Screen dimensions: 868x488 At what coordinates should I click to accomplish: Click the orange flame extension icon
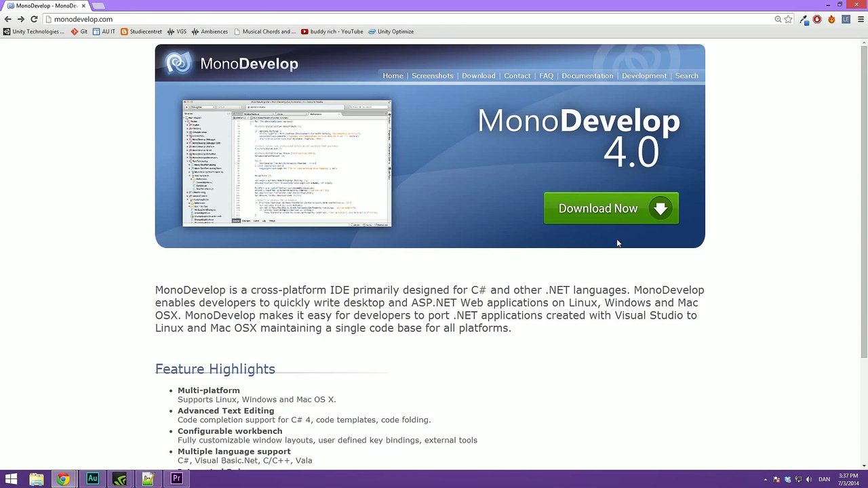coord(831,20)
